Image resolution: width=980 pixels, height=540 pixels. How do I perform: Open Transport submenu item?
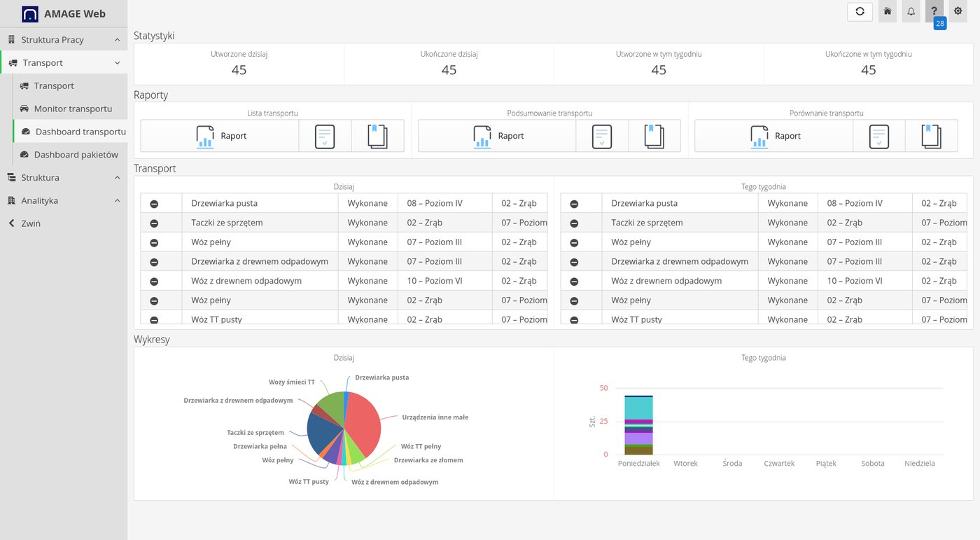point(70,86)
